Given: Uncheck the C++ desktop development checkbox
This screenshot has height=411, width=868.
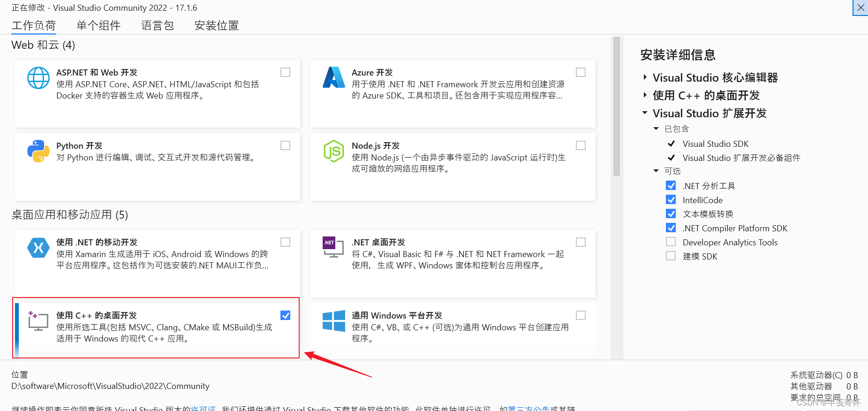Looking at the screenshot, I should coord(285,315).
